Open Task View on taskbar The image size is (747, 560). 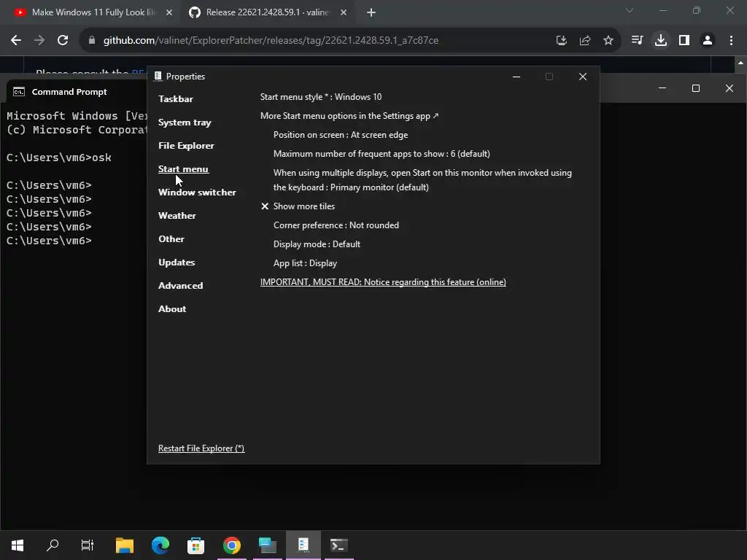(x=88, y=545)
